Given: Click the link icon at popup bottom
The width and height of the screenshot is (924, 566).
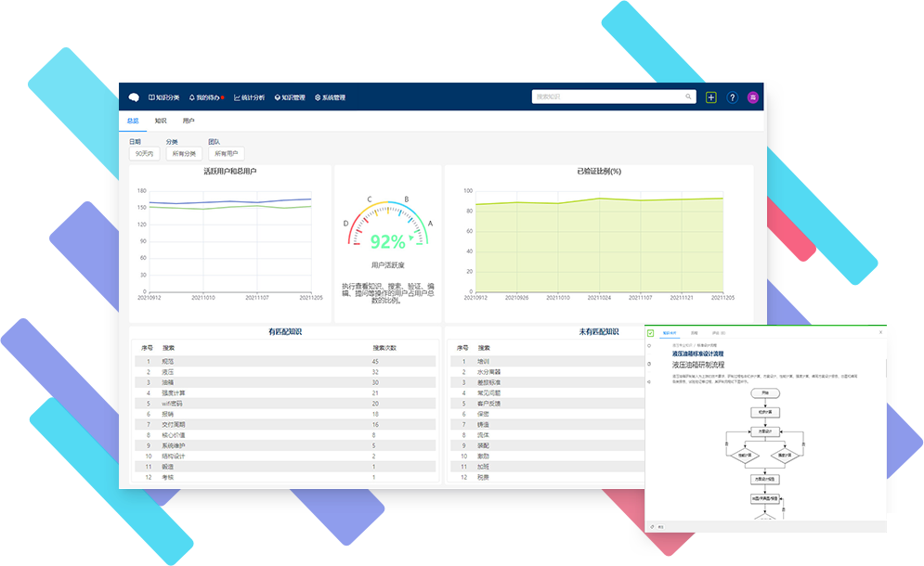Looking at the screenshot, I should [651, 526].
